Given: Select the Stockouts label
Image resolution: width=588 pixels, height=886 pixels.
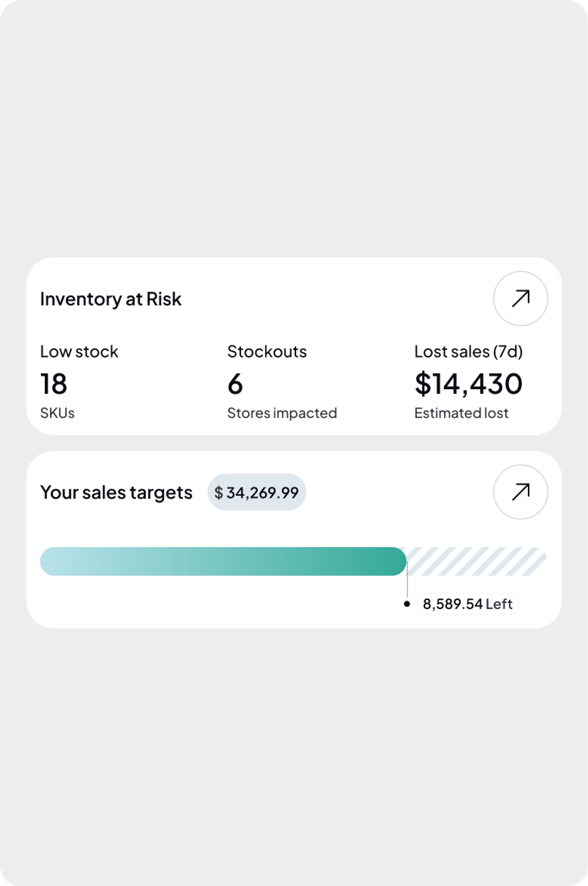Looking at the screenshot, I should [267, 352].
